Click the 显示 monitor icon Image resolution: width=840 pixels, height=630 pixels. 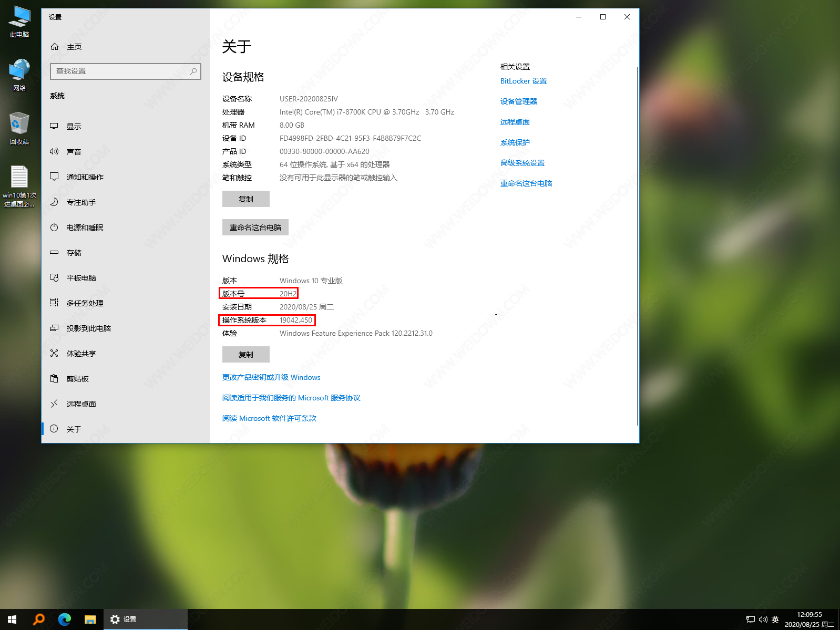[x=54, y=126]
